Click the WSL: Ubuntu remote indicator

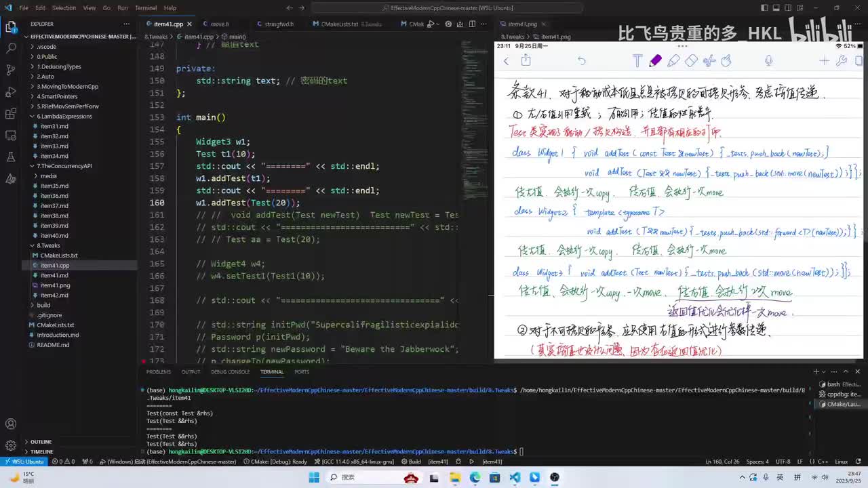point(25,462)
